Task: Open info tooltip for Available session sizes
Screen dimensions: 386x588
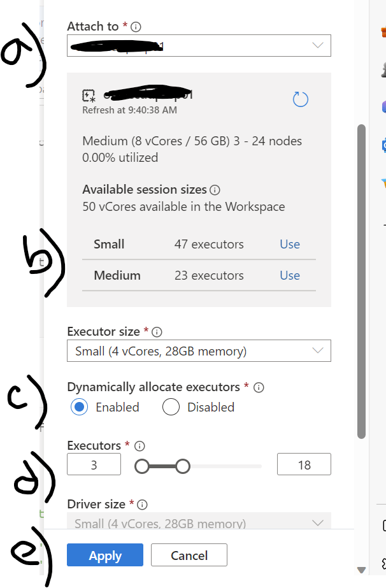Action: tap(215, 190)
